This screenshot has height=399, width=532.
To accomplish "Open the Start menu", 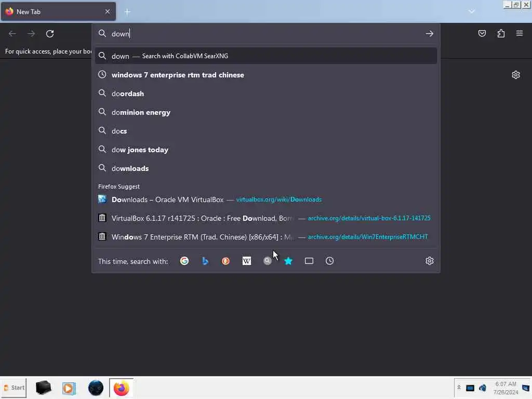I will 14,388.
